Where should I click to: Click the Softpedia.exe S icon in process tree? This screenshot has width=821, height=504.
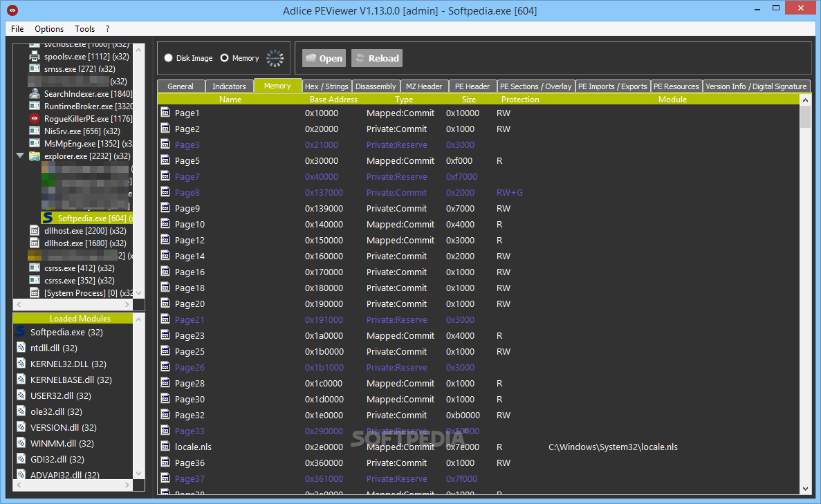48,218
